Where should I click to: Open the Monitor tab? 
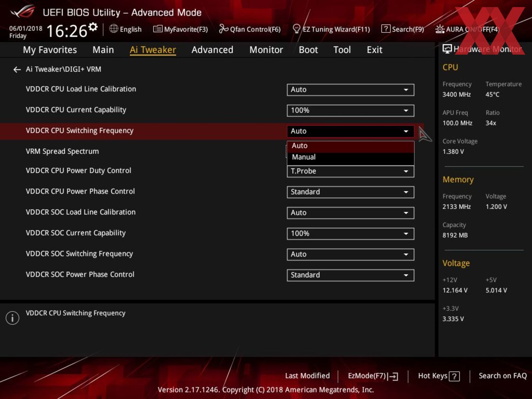tap(266, 50)
